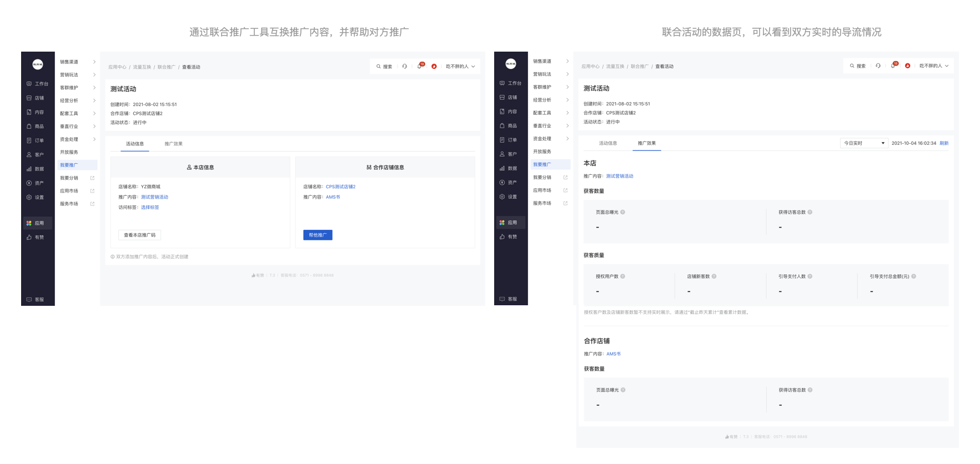Switch to 活动信息 tab in right screenshot
The height and width of the screenshot is (464, 980).
608,143
